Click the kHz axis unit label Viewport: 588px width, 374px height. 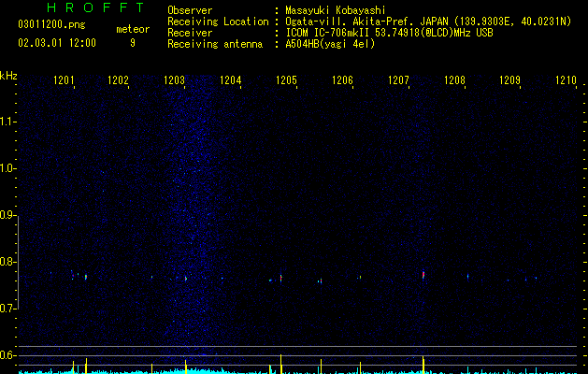(8, 76)
